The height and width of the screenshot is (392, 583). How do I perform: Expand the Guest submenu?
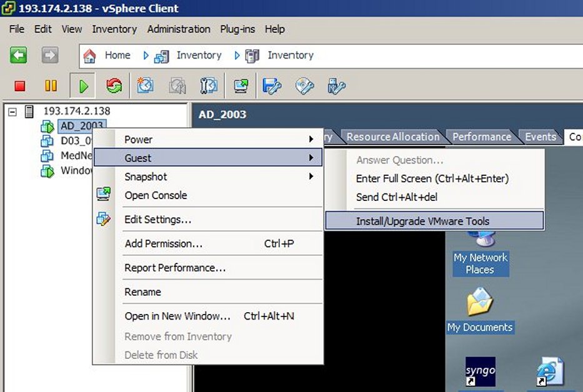pos(208,157)
